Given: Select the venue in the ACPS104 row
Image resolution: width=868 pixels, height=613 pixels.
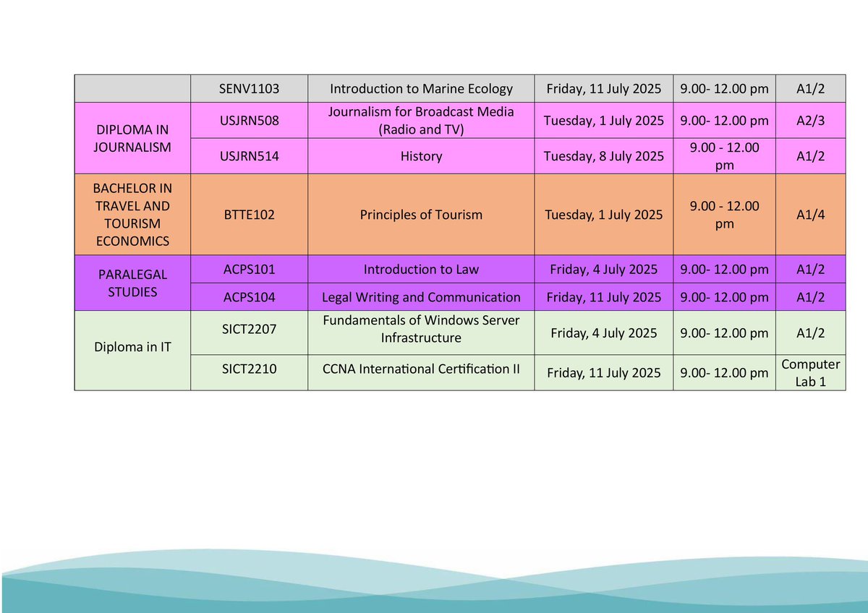Looking at the screenshot, I should tap(810, 297).
